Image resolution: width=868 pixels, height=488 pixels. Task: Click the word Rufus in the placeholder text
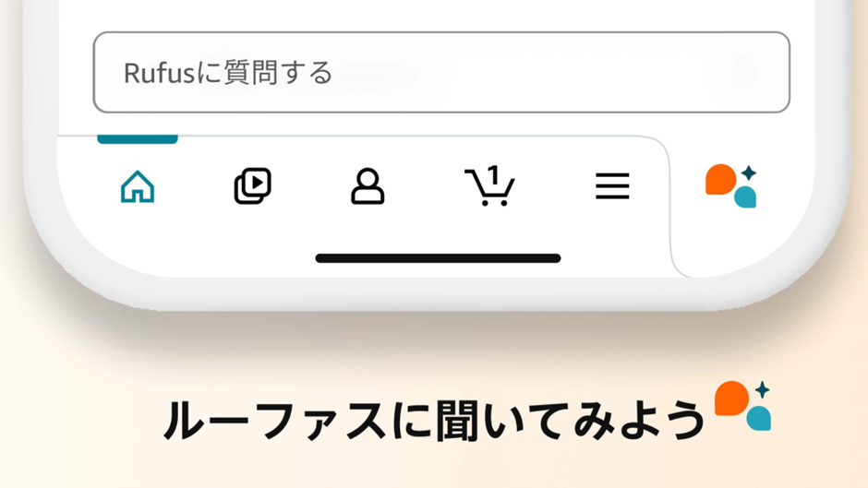(160, 73)
